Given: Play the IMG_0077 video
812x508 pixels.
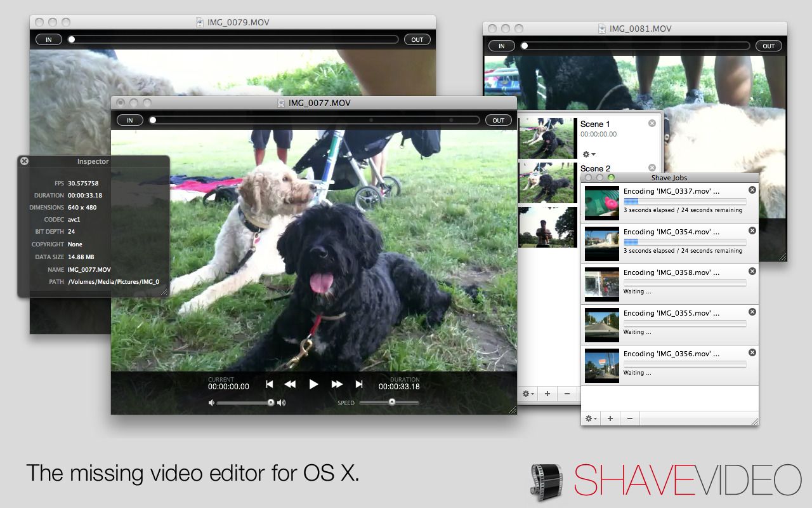Looking at the screenshot, I should tap(314, 384).
